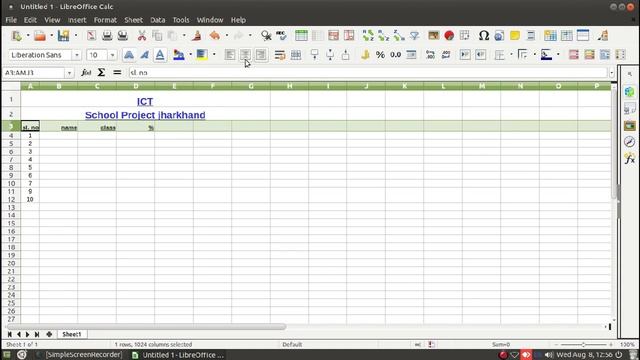
Task: Open sidebar Functions fx icon
Action: (630, 158)
